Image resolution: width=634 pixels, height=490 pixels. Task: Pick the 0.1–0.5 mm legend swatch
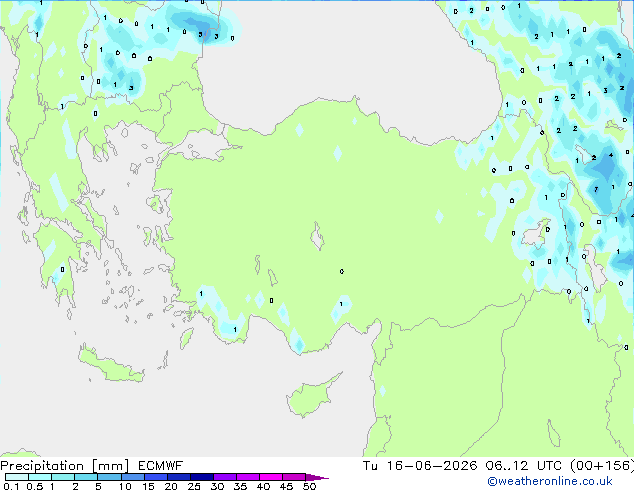[x=17, y=477]
